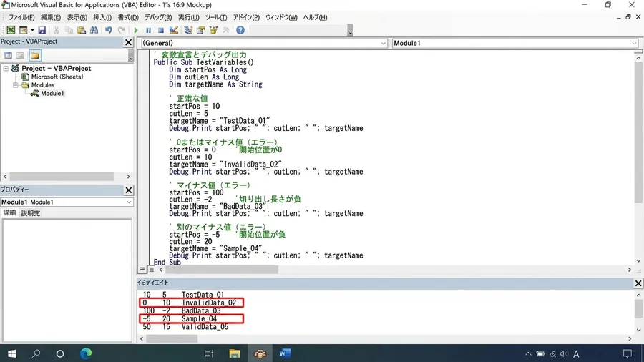Viewport: 644px width, 362px height.
Task: Open the 表示(V) menu
Action: 77,17
